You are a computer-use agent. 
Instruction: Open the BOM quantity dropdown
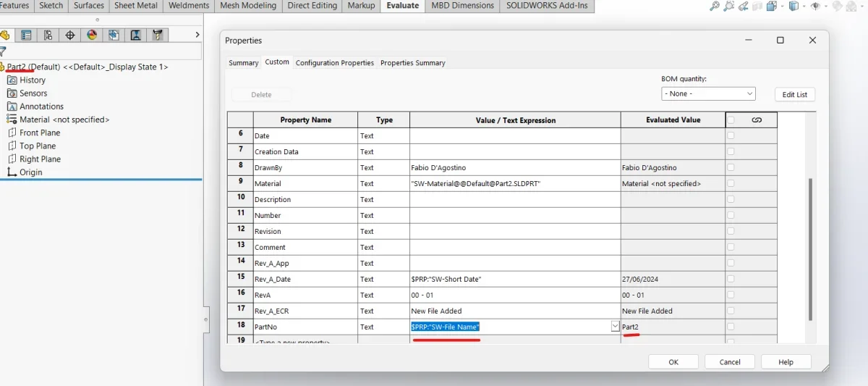(x=708, y=94)
